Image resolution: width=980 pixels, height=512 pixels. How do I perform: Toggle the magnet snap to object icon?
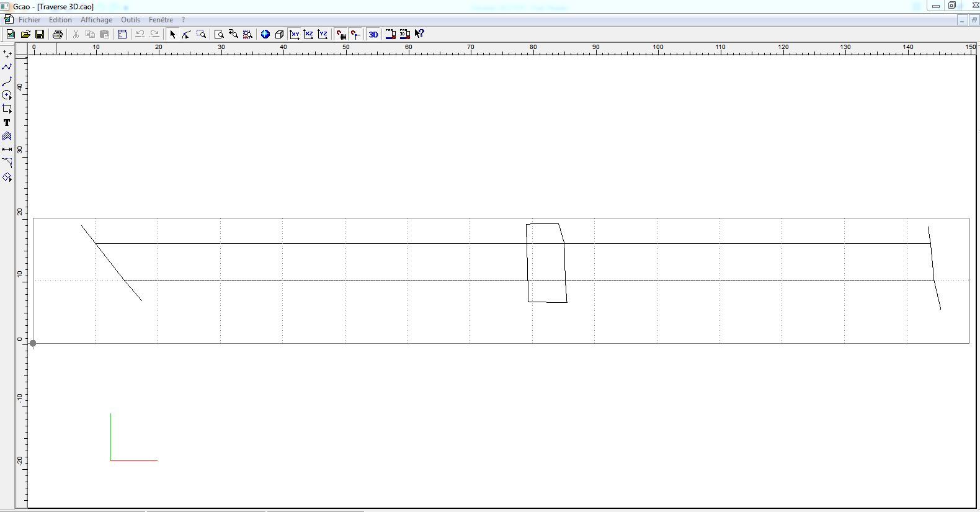pyautogui.click(x=355, y=34)
